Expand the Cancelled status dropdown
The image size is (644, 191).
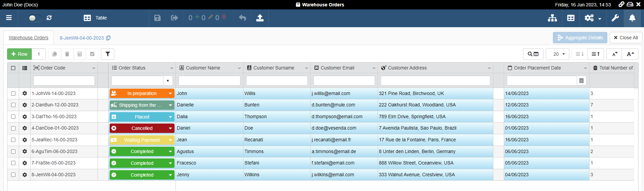(x=171, y=128)
